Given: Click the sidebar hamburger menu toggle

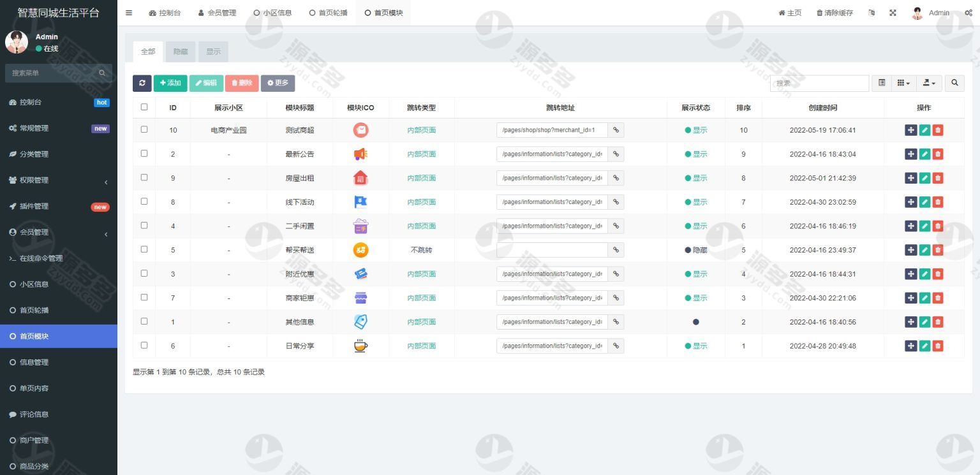Looking at the screenshot, I should (x=129, y=13).
